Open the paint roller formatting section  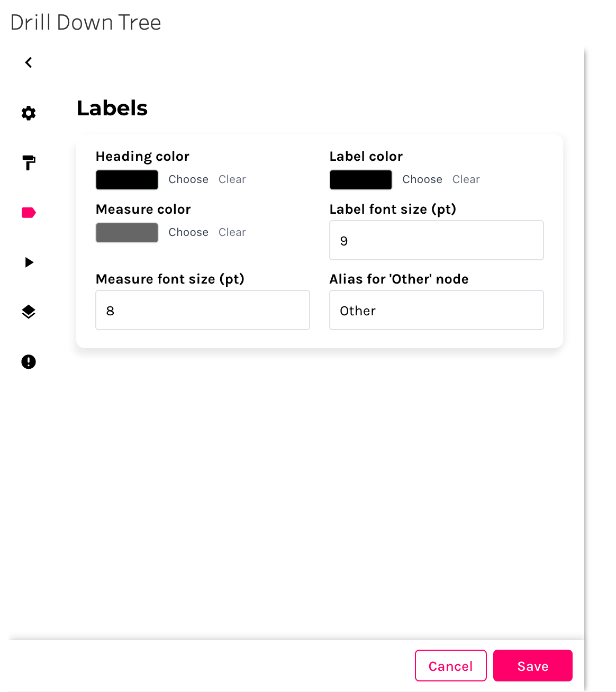click(x=29, y=162)
